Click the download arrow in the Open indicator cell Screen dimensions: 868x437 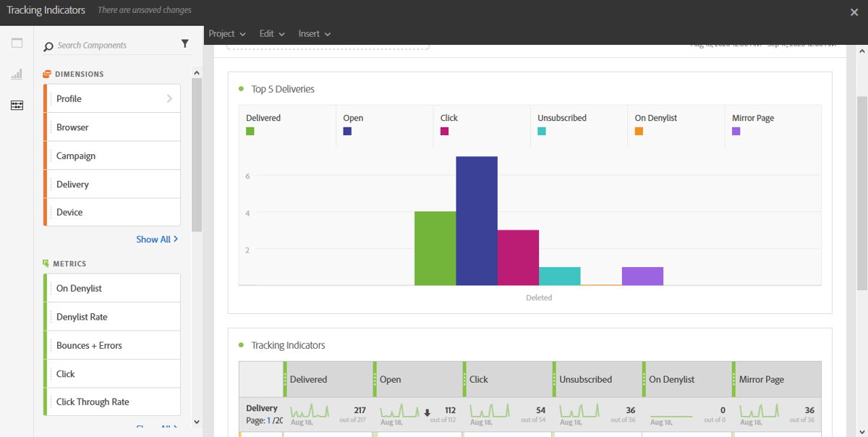427,412
